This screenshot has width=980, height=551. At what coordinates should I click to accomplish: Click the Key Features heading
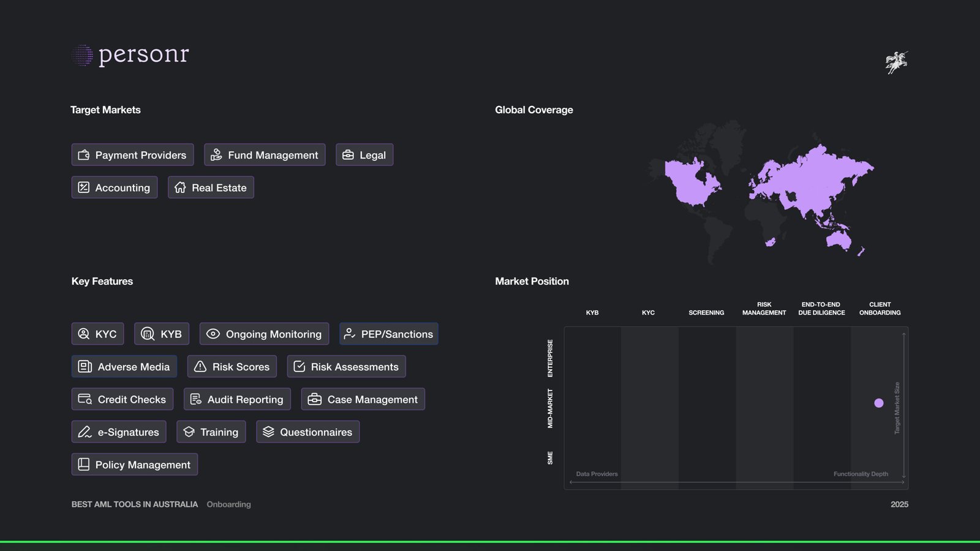102,281
